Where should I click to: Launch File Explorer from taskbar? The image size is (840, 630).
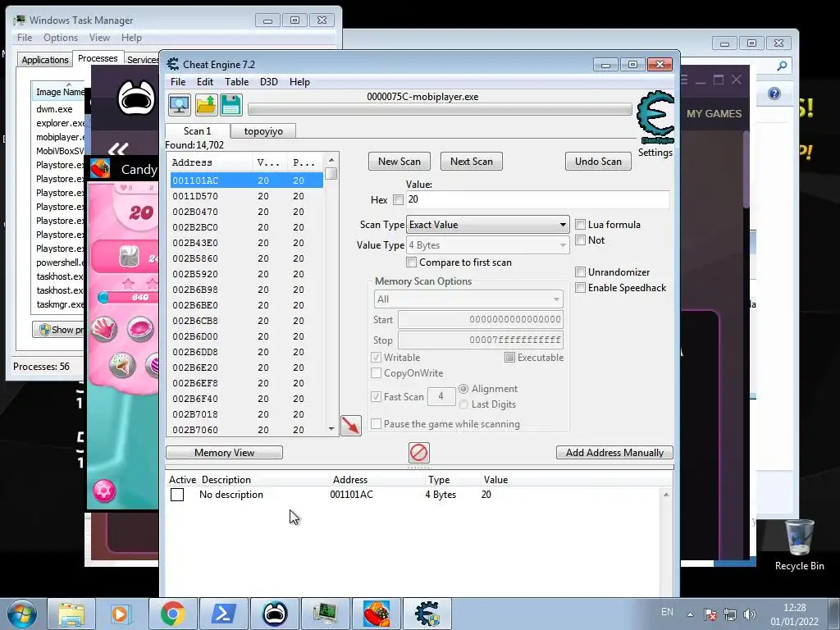[71, 614]
